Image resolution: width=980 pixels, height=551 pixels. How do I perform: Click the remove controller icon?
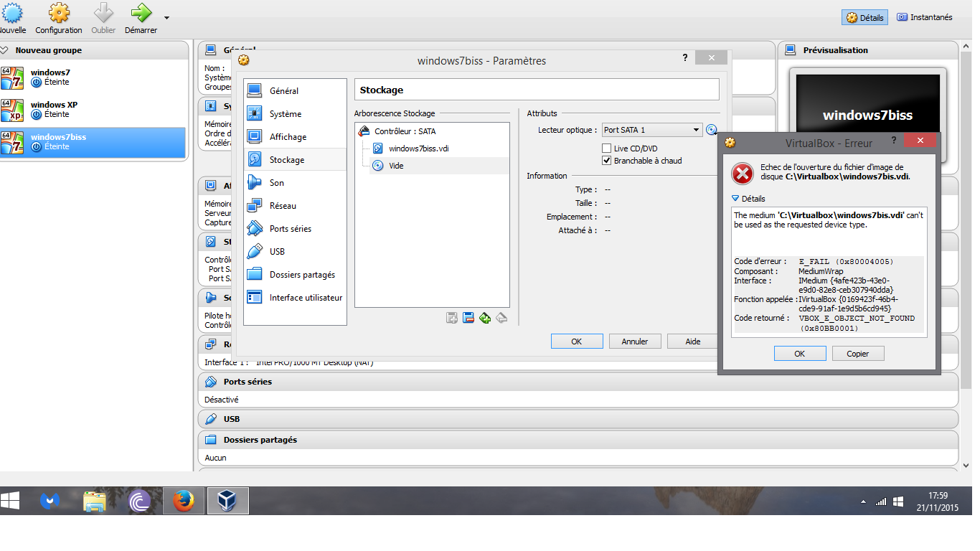468,318
